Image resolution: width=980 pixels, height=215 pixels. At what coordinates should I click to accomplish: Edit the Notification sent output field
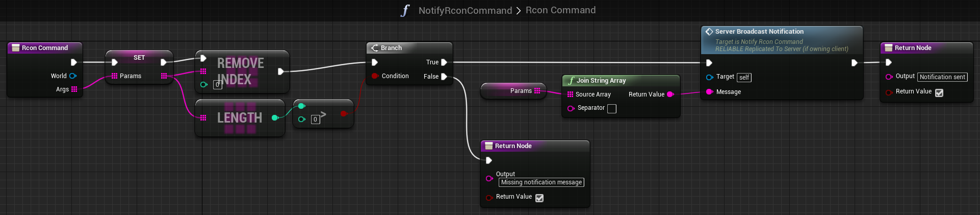(x=943, y=77)
